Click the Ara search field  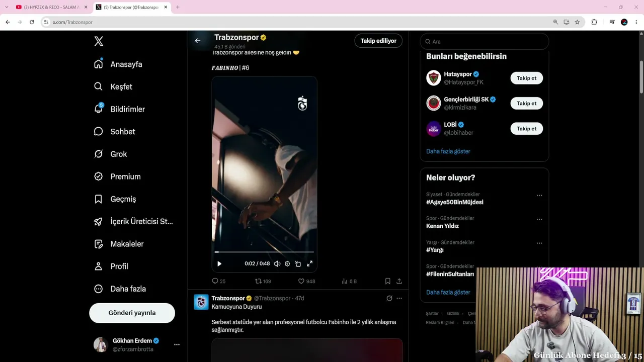[x=485, y=42]
